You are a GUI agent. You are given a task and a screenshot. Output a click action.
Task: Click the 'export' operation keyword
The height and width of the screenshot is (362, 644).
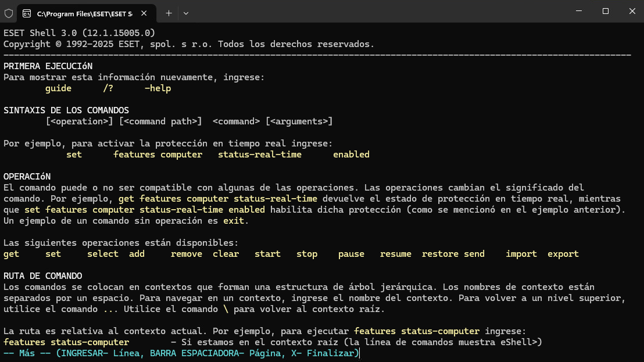click(563, 254)
